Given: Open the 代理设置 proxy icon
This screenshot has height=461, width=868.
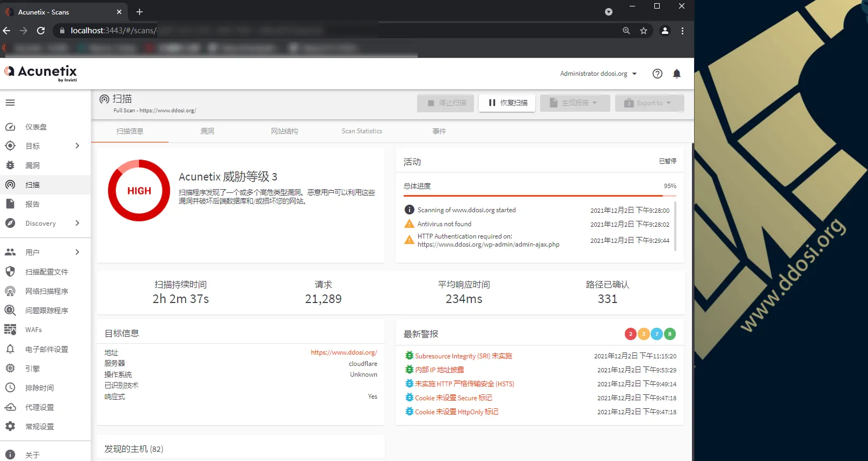Looking at the screenshot, I should pos(10,407).
